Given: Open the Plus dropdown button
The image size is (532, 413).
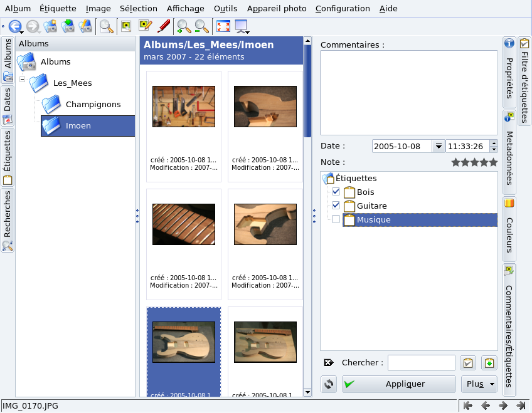Looking at the screenshot, I should point(479,384).
